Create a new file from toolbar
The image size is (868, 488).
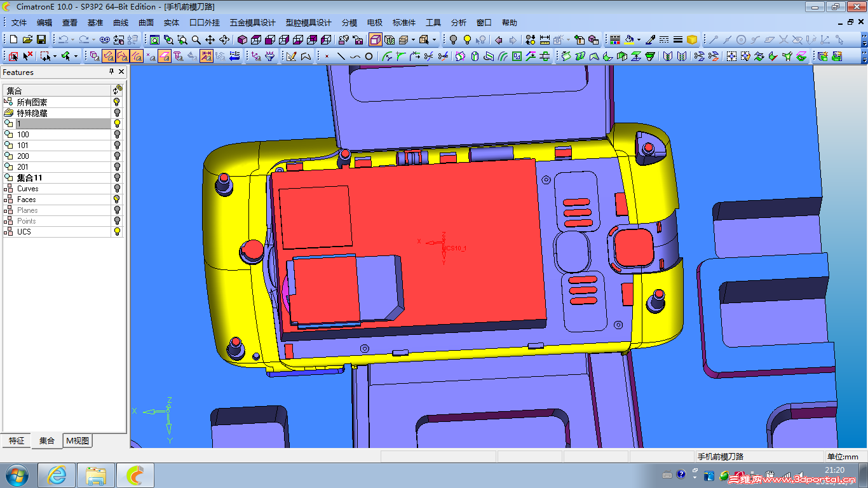point(13,39)
